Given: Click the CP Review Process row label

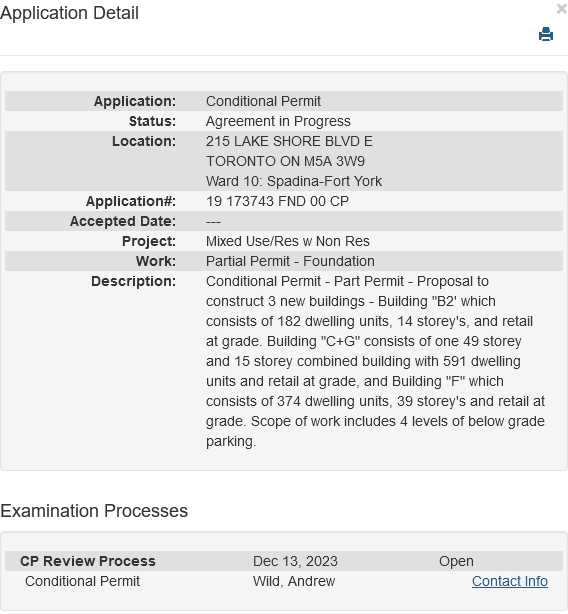Looking at the screenshot, I should pos(88,561).
